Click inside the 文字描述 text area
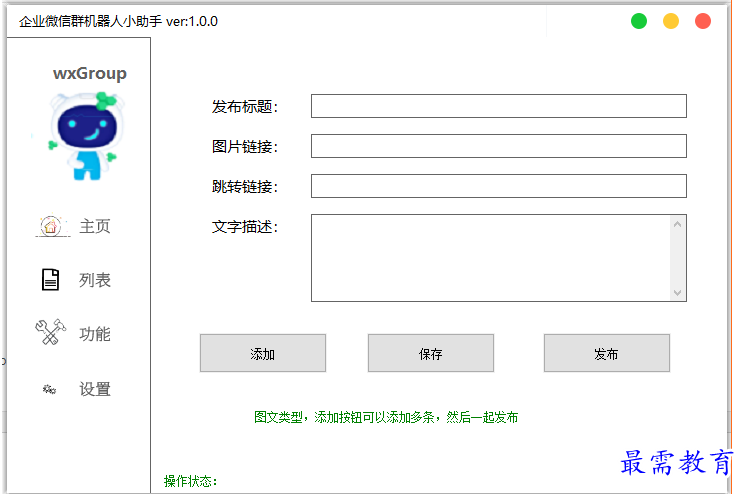The height and width of the screenshot is (494, 742). point(491,258)
